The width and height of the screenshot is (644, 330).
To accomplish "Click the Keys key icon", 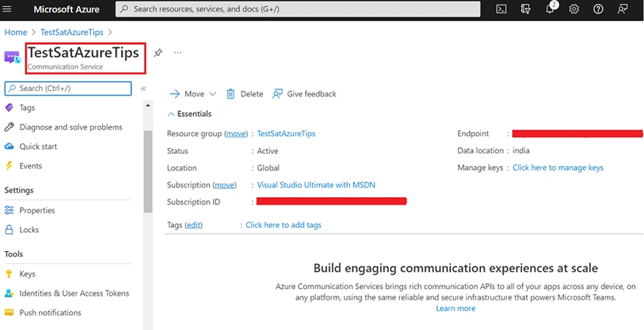I will pos(8,274).
